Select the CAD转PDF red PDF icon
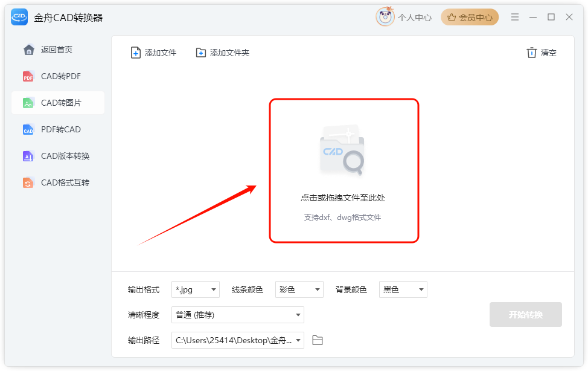The image size is (588, 371). pyautogui.click(x=28, y=76)
